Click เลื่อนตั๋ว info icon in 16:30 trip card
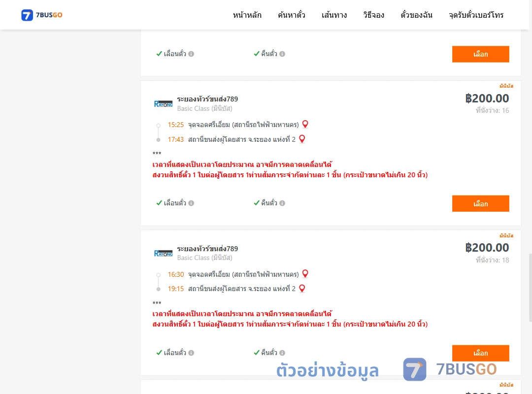This screenshot has height=394, width=532. [191, 353]
